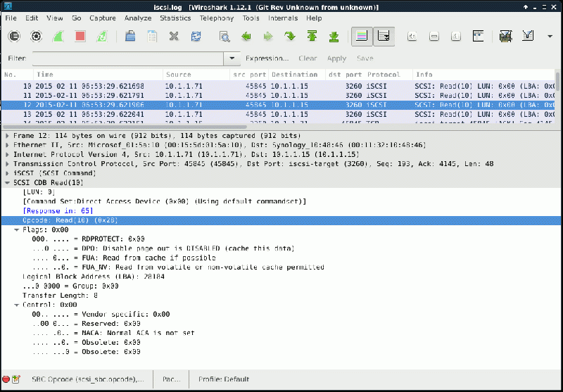Follow the Response in: 65 link

click(58, 210)
